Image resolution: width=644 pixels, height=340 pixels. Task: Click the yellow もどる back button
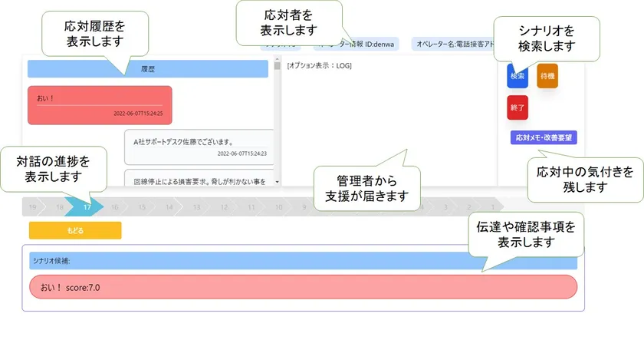pyautogui.click(x=75, y=230)
